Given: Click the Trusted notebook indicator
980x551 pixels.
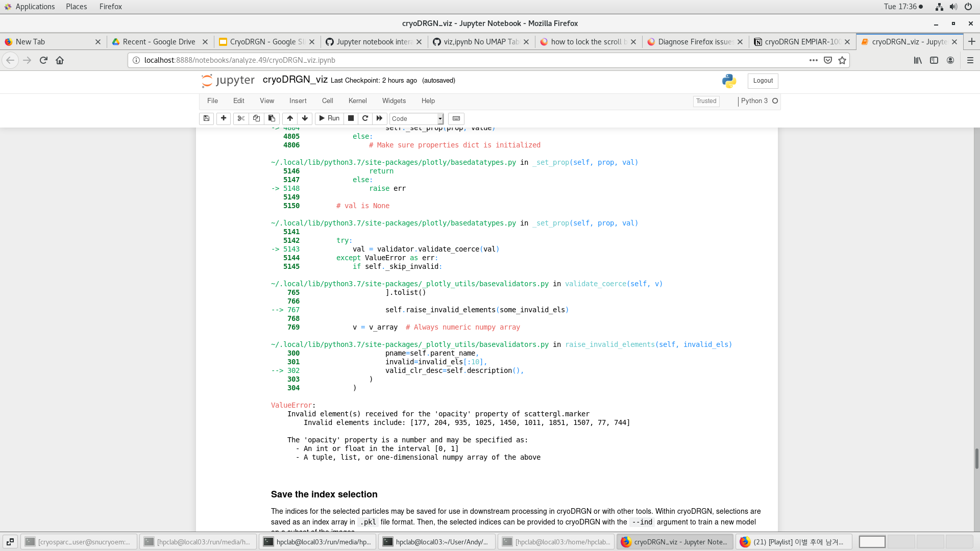Looking at the screenshot, I should [706, 101].
